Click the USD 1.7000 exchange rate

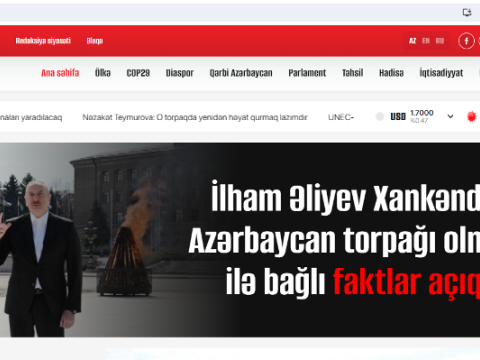[x=412, y=116]
